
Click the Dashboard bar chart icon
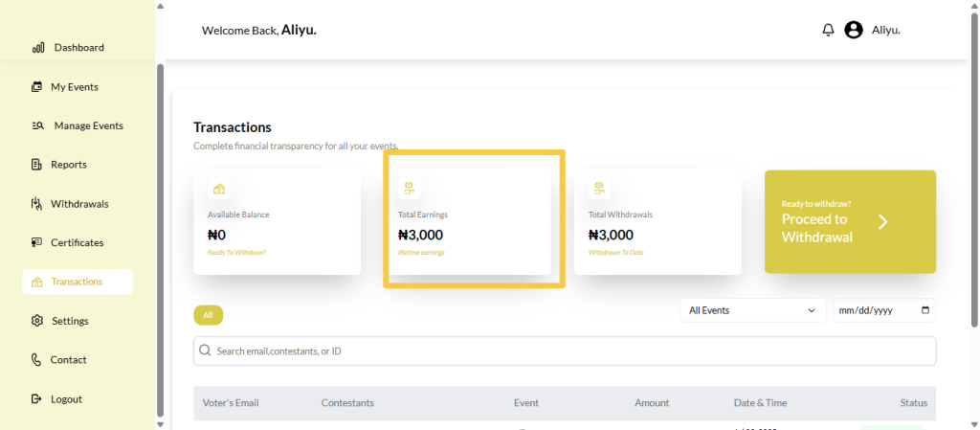coord(38,48)
